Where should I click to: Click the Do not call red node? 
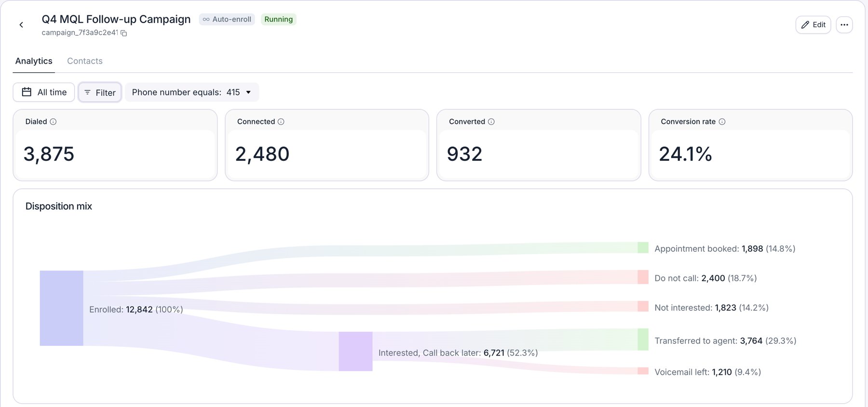tap(643, 277)
